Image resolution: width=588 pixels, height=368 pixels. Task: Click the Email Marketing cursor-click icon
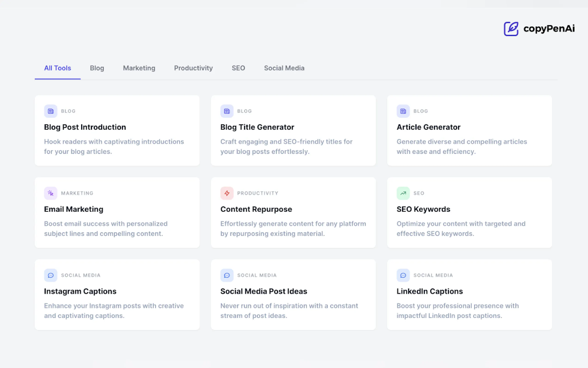[50, 193]
